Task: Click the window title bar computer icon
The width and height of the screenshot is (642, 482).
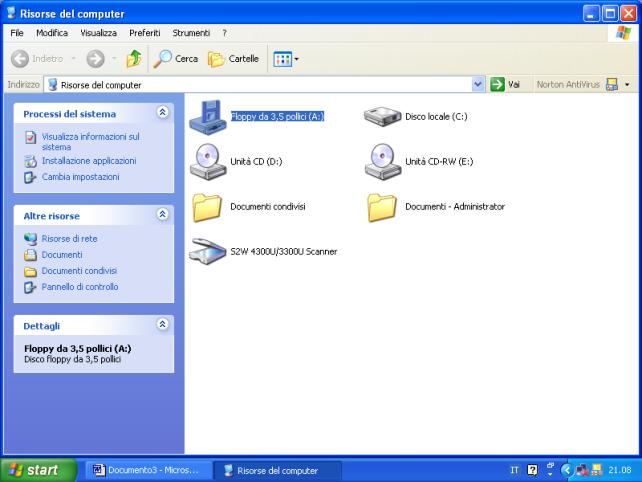Action: pyautogui.click(x=11, y=13)
